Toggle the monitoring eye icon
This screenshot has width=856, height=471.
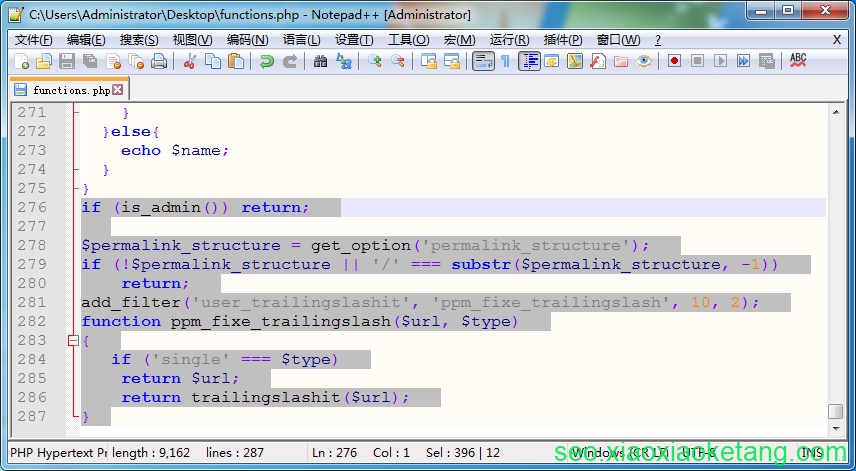coord(644,61)
